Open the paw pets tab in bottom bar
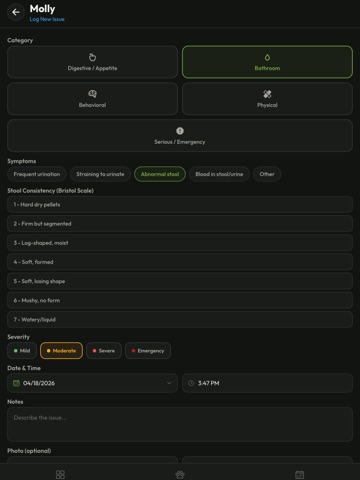Image resolution: width=360 pixels, height=480 pixels. tap(180, 474)
